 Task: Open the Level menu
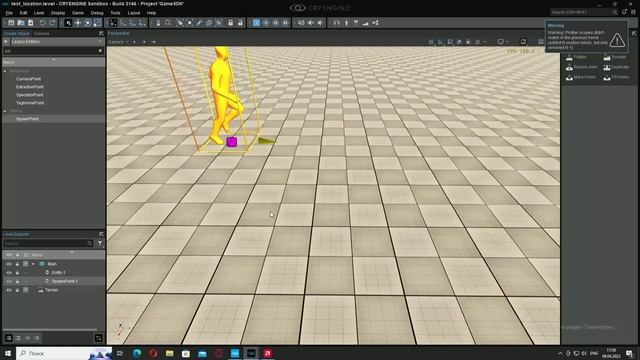click(x=39, y=13)
